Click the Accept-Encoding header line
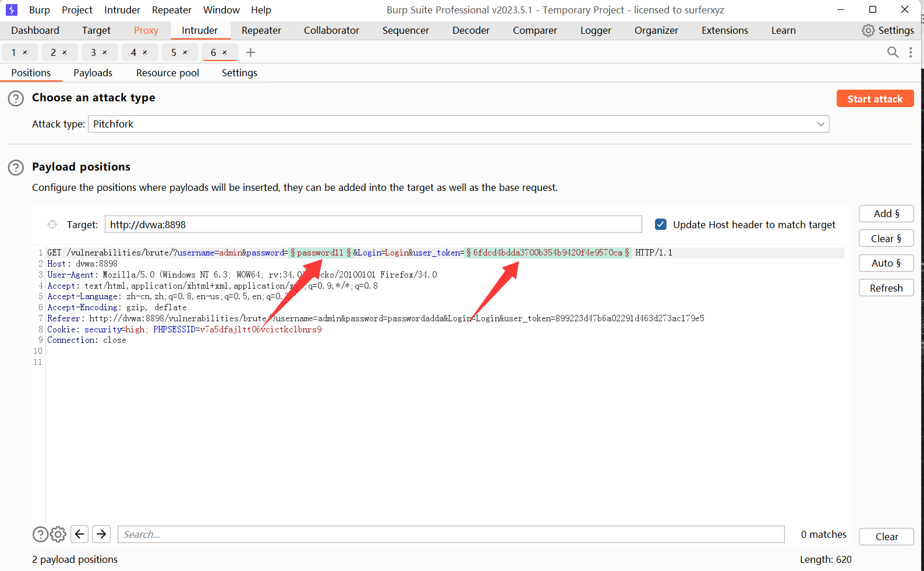The width and height of the screenshot is (924, 571). [x=117, y=307]
